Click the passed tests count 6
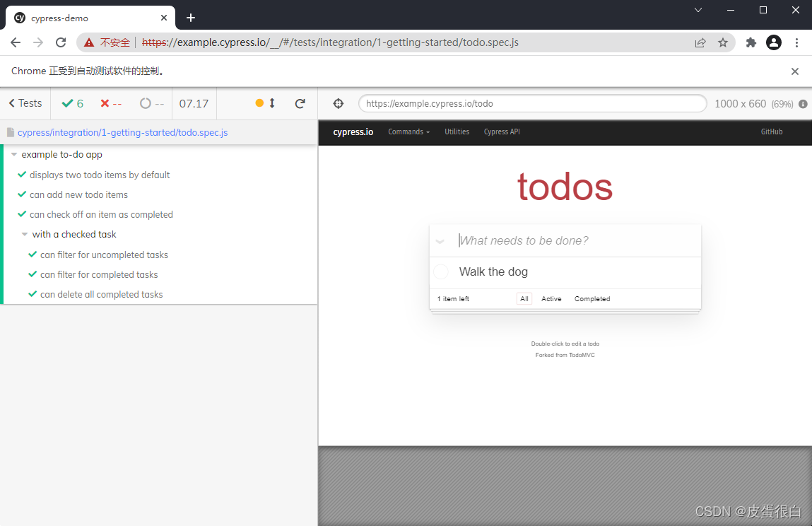This screenshot has height=526, width=812. point(73,103)
